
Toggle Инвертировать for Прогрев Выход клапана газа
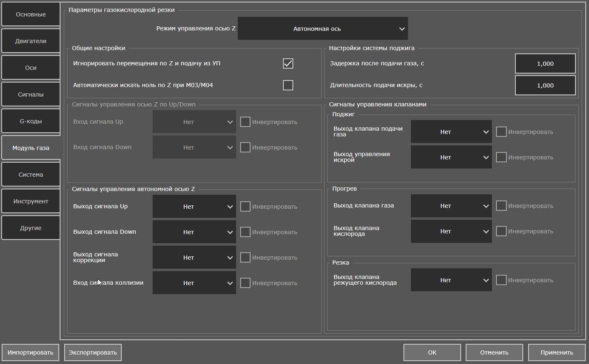(501, 205)
